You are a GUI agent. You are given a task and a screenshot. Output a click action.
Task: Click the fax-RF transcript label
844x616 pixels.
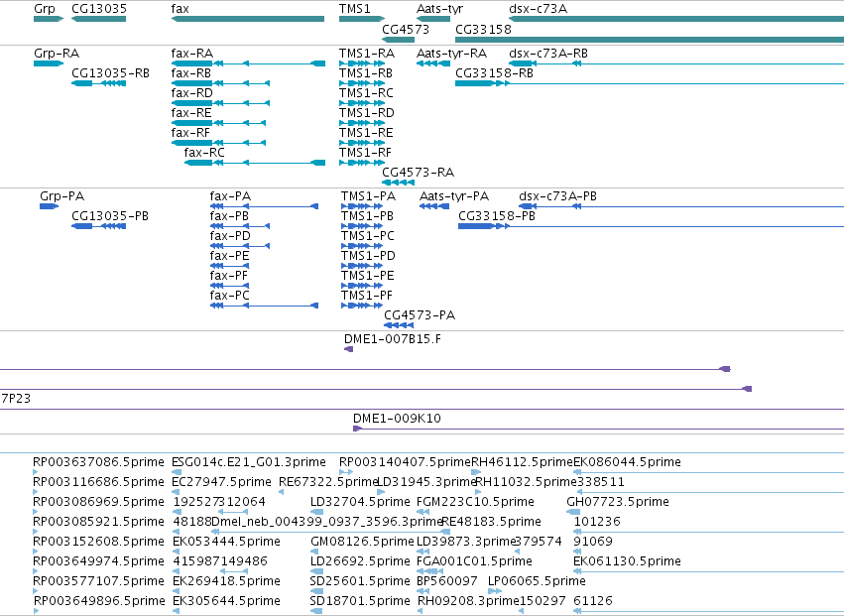point(190,133)
